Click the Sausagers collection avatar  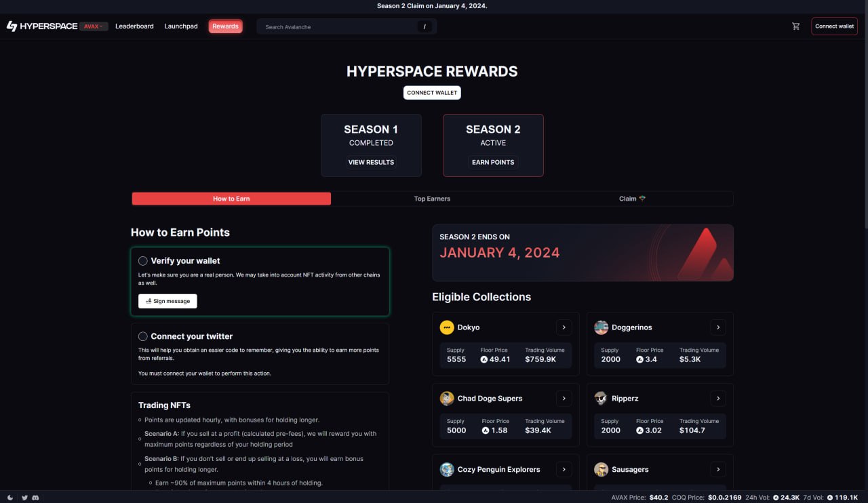pyautogui.click(x=601, y=469)
